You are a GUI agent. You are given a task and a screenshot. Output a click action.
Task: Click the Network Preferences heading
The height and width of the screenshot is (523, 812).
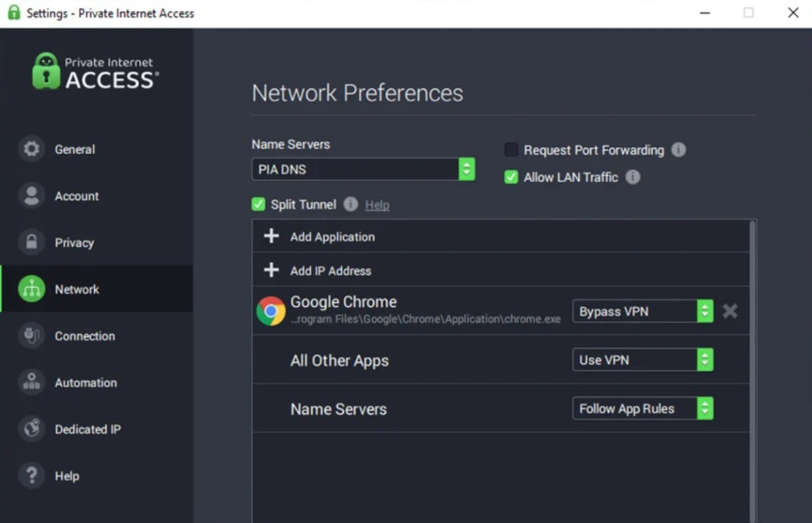(x=357, y=93)
